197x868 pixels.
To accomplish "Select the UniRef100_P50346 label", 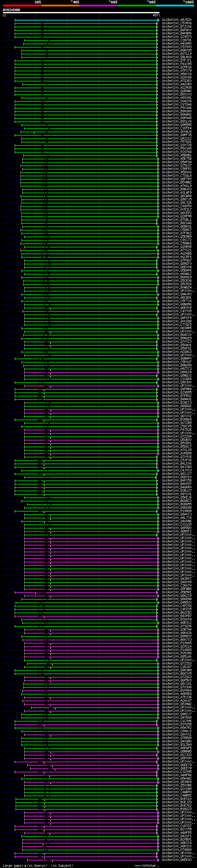I will click(177, 108).
